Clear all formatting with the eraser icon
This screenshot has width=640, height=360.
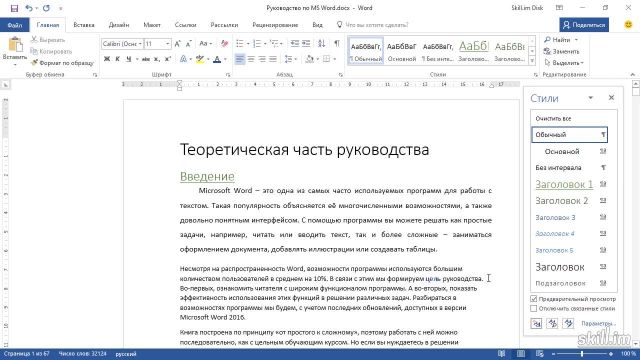[224, 44]
